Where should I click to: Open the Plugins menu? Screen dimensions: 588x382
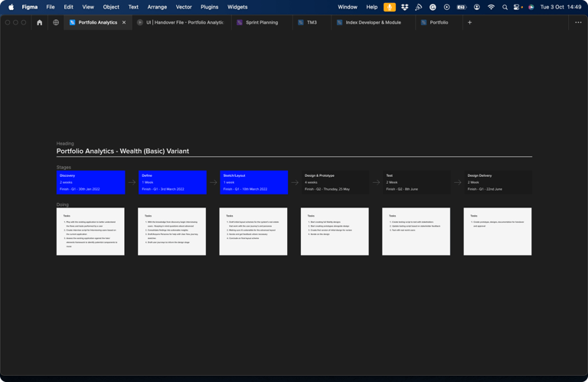coord(209,7)
